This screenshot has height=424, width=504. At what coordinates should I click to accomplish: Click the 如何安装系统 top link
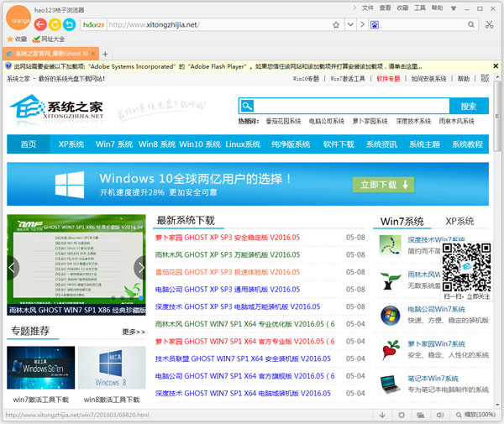click(x=428, y=79)
